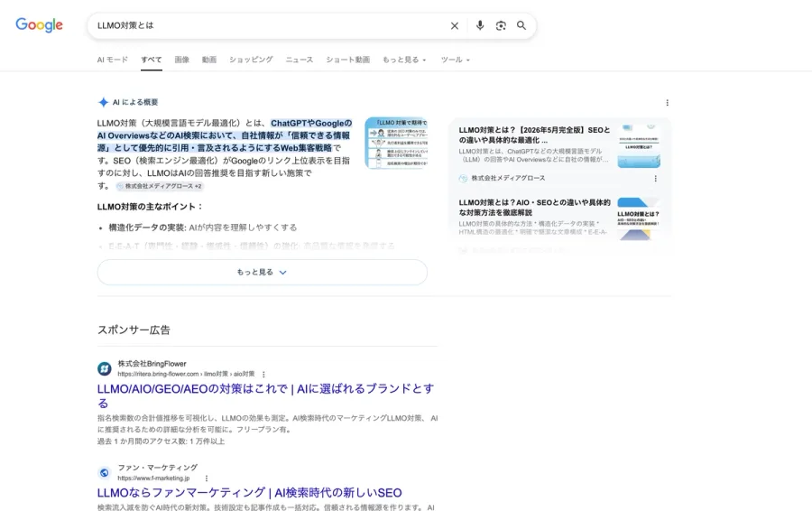Viewport: 812px width, 511px height.
Task: Click the https://www.f-marketing.jp URL text
Action: [153, 478]
